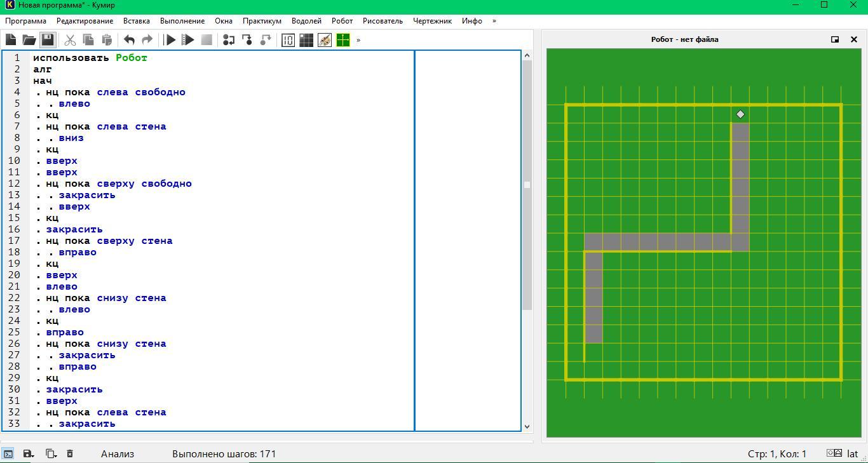Open the Robot field window icon
The height and width of the screenshot is (463, 868).
coord(306,40)
